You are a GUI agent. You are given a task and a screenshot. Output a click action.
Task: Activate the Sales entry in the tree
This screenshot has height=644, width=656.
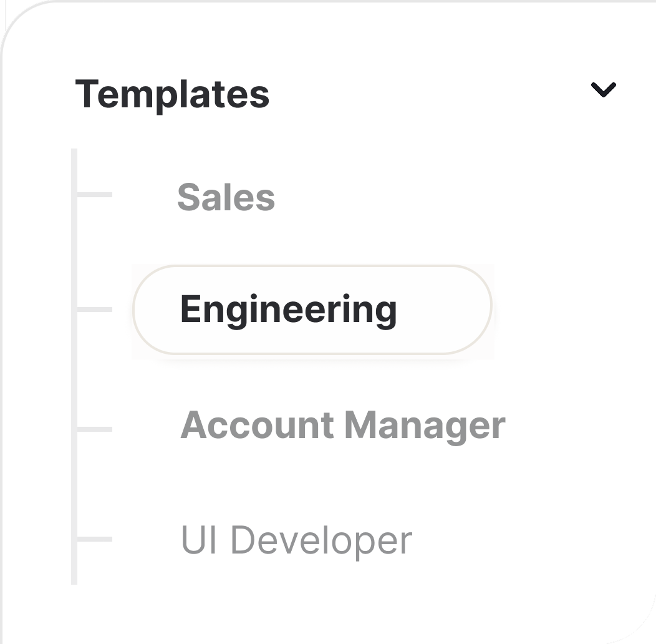tap(227, 197)
